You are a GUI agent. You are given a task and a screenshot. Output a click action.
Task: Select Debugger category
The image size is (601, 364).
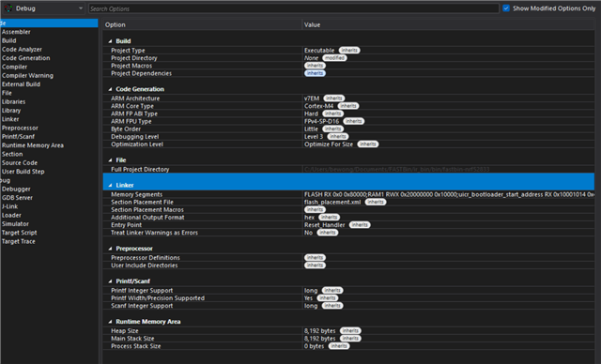pyautogui.click(x=16, y=190)
